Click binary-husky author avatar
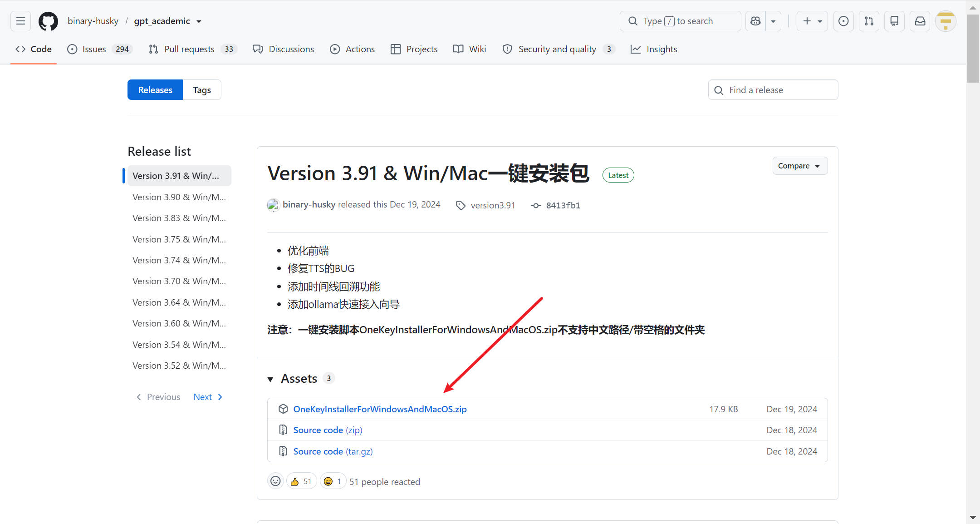 click(273, 205)
